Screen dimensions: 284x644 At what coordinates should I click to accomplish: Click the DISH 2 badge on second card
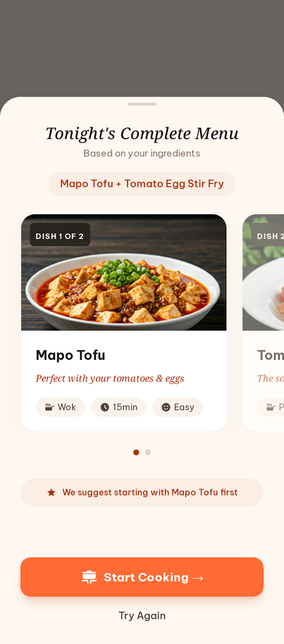coord(269,236)
